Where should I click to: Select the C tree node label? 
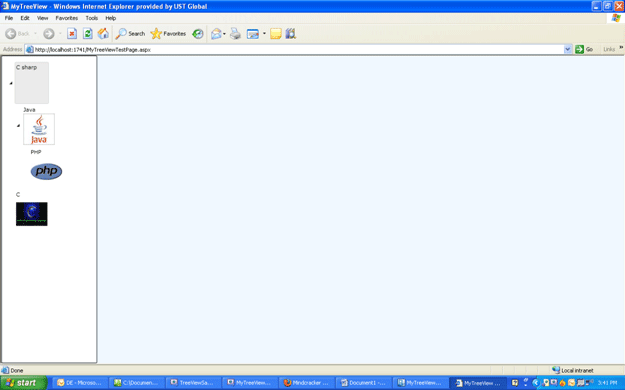pos(18,195)
